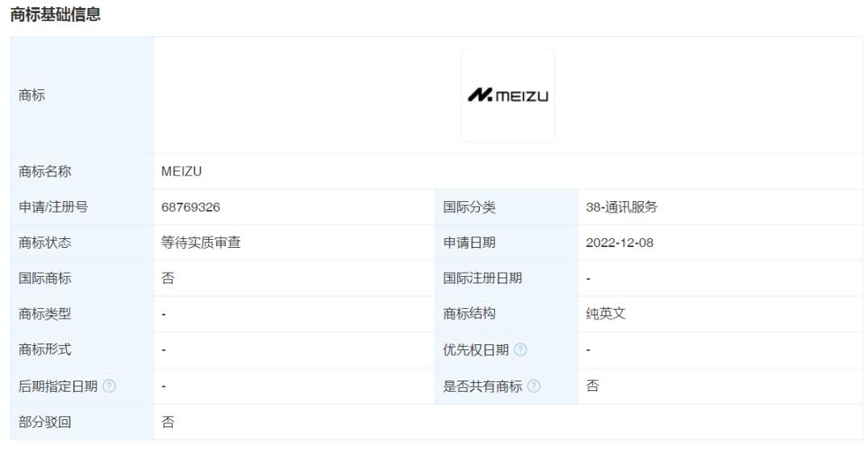Click the 商标结构 label cell
Screen dimensions: 868x457
[x=506, y=314]
